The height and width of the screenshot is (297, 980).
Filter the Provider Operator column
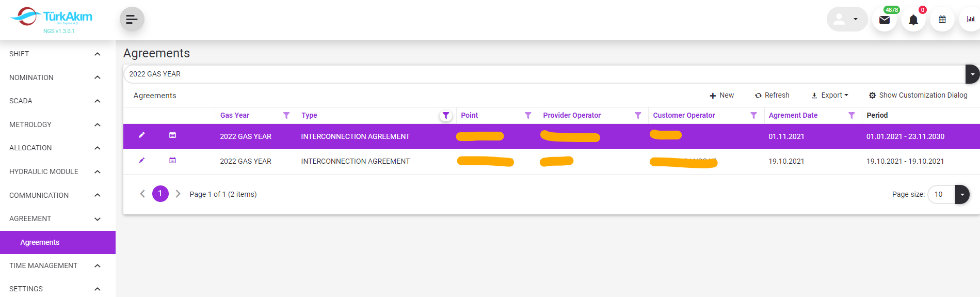638,116
